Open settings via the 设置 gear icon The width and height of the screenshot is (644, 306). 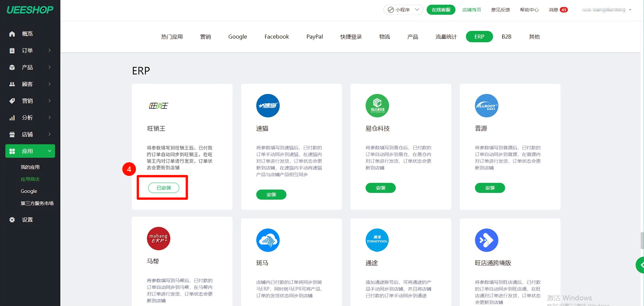point(12,220)
